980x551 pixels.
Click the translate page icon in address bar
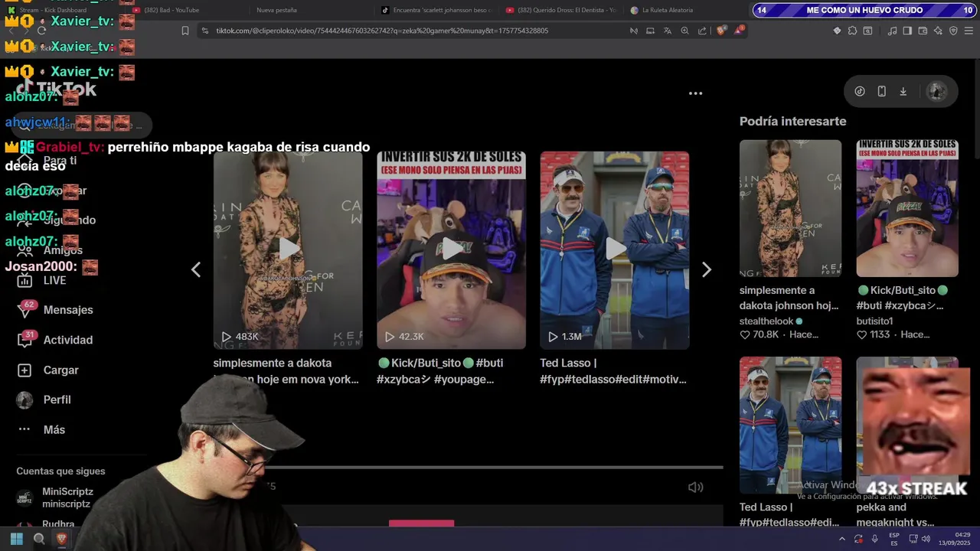667,31
